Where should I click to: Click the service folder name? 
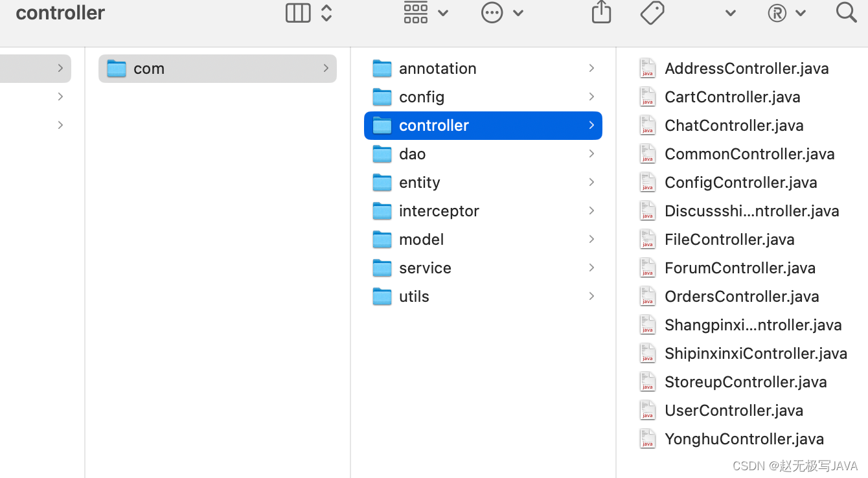[x=425, y=267]
